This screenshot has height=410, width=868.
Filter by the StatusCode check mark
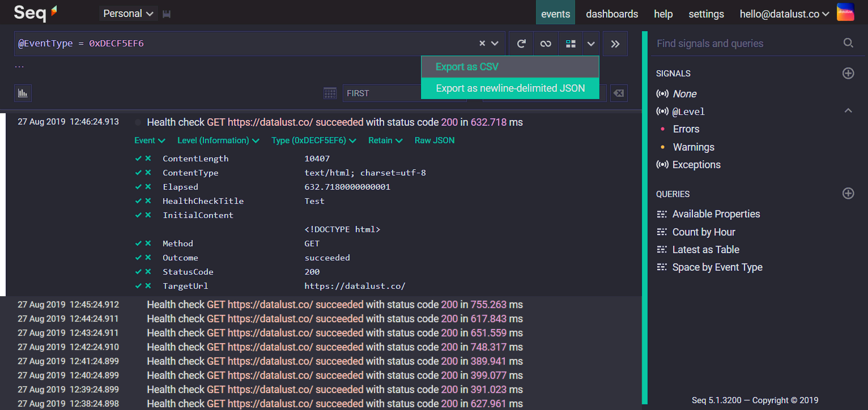pyautogui.click(x=138, y=272)
